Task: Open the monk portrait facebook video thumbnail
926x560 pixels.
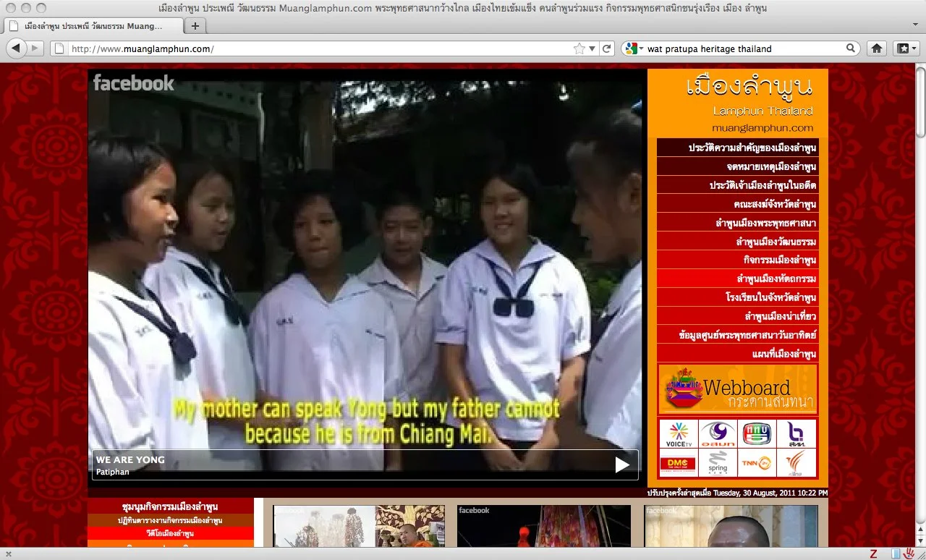Action: pyautogui.click(x=731, y=526)
